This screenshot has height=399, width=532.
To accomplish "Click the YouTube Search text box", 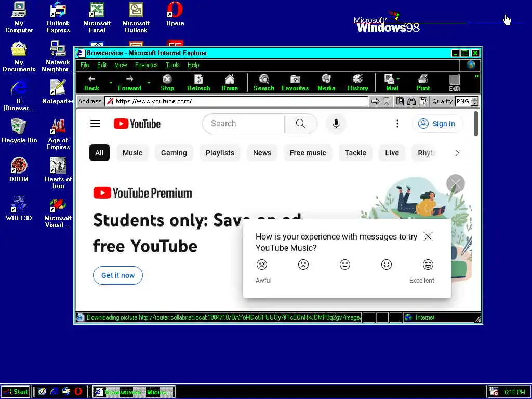I will pyautogui.click(x=243, y=124).
